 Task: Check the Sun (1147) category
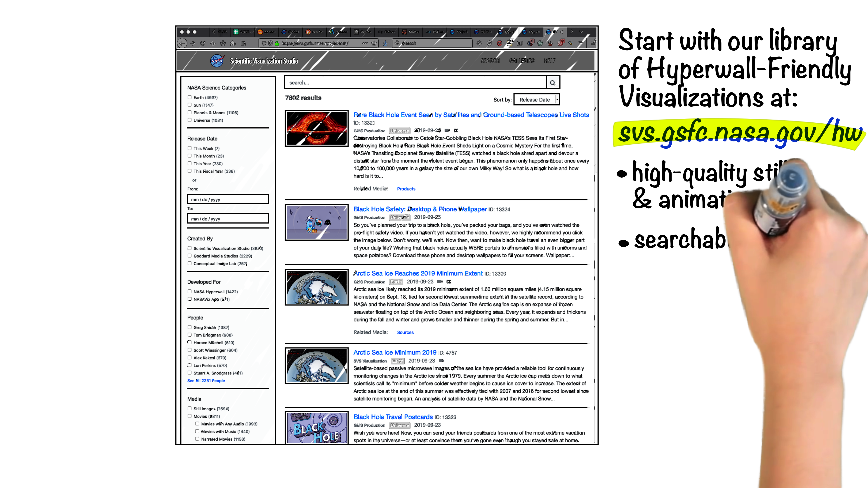[x=189, y=105]
